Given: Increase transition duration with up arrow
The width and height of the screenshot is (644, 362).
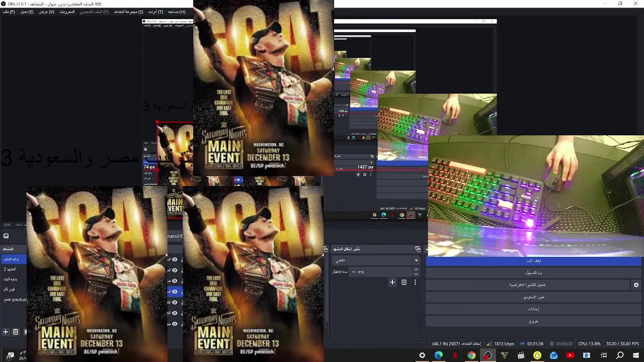Looking at the screenshot, I should [x=416, y=269].
